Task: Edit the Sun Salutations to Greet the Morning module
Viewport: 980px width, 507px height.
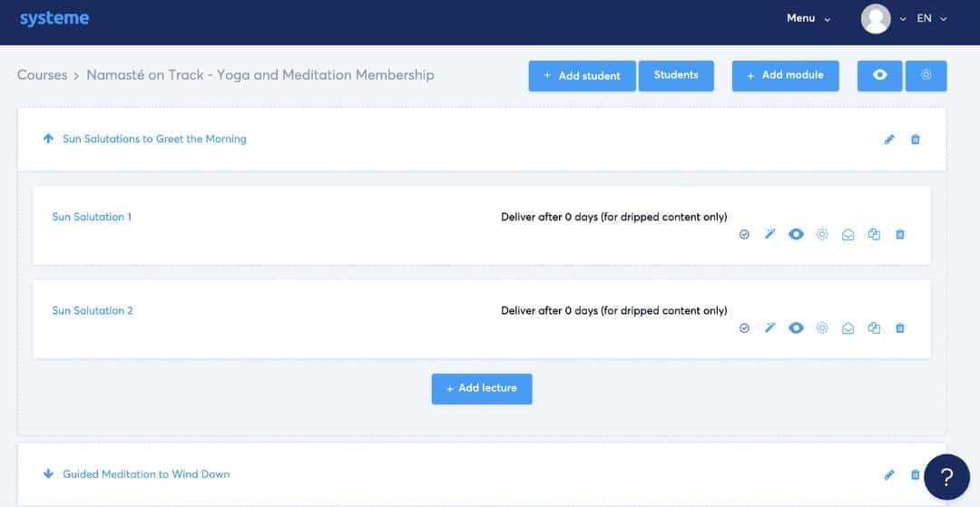Action: pos(889,140)
